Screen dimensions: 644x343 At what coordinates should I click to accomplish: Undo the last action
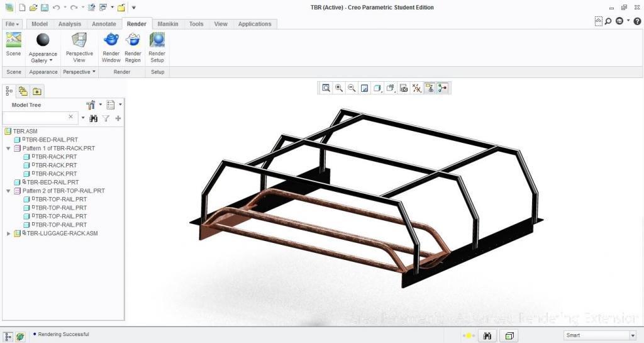[56, 8]
